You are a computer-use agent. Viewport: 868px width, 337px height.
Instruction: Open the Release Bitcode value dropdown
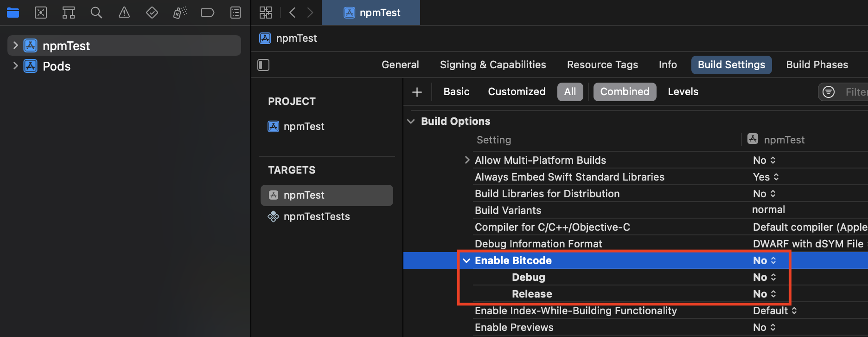coord(764,294)
